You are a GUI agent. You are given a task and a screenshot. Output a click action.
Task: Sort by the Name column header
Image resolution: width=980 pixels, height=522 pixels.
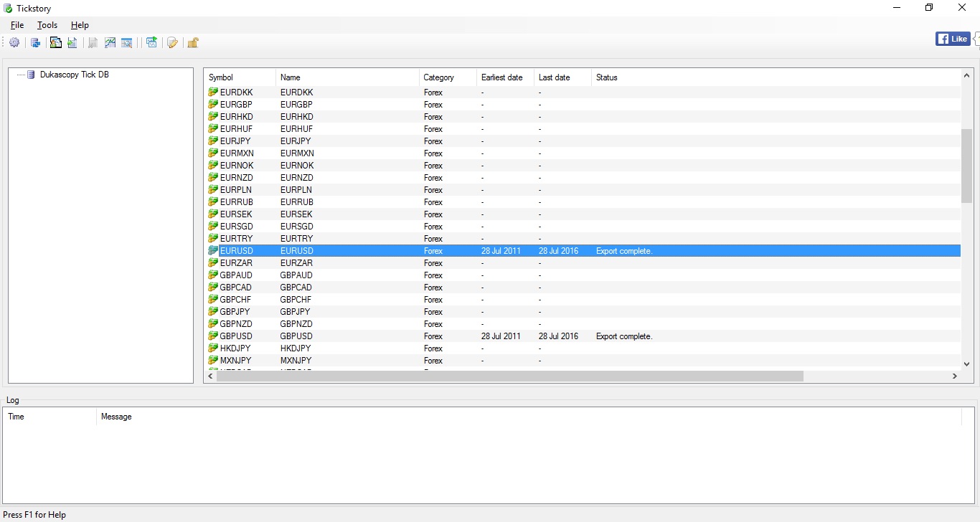click(x=347, y=77)
